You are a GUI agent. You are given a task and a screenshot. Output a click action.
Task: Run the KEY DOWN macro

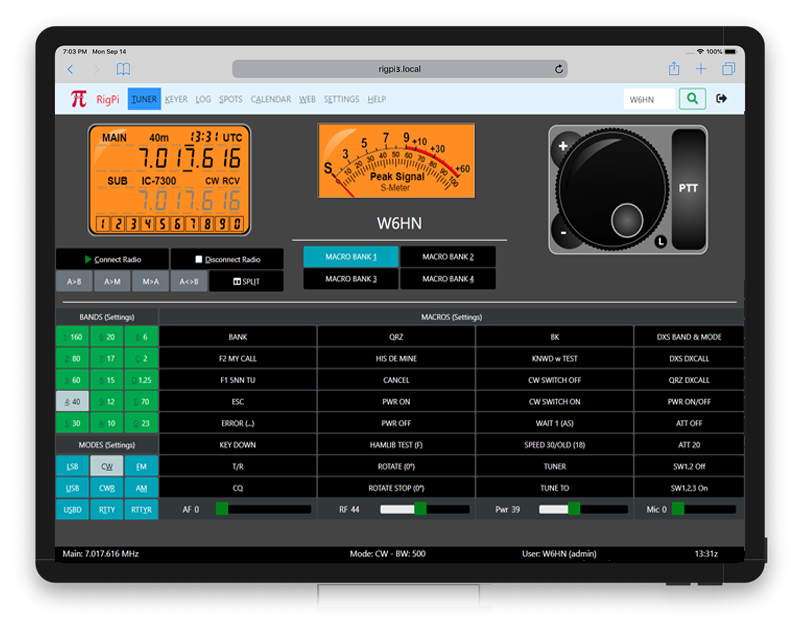pyautogui.click(x=238, y=445)
